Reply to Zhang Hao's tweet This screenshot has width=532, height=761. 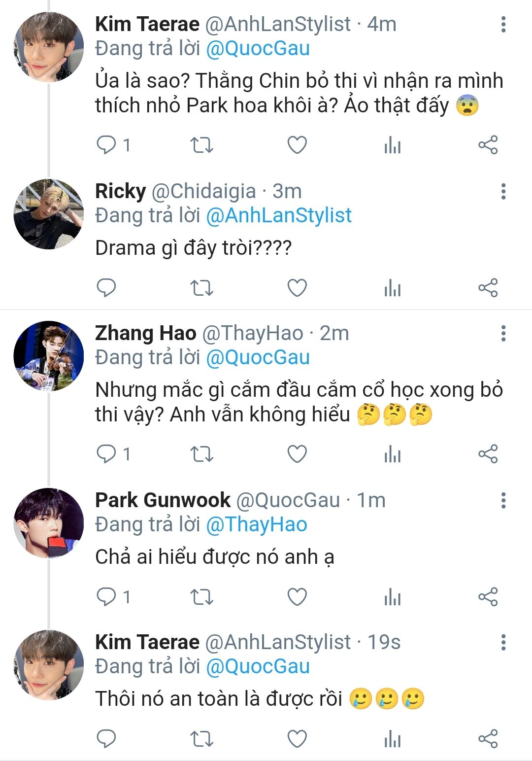pos(106,454)
